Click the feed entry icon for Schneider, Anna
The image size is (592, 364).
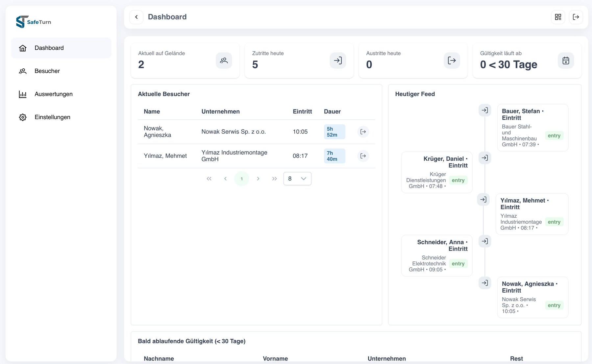pyautogui.click(x=485, y=241)
